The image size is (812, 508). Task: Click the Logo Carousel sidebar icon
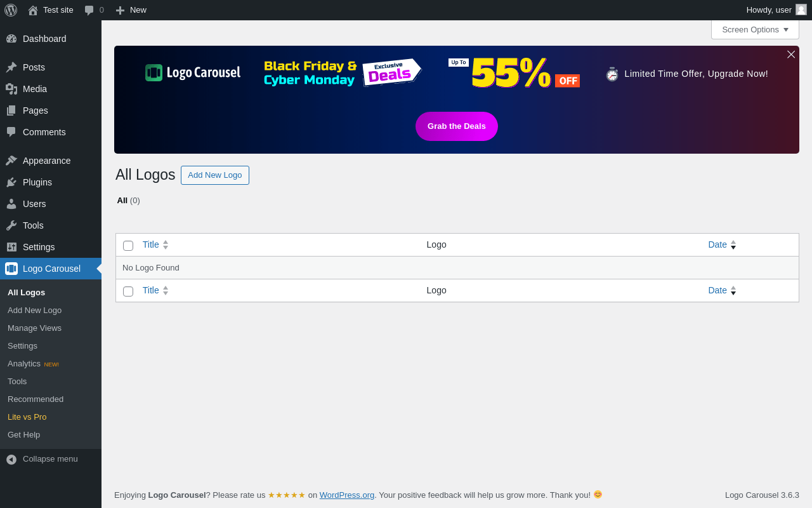click(11, 269)
